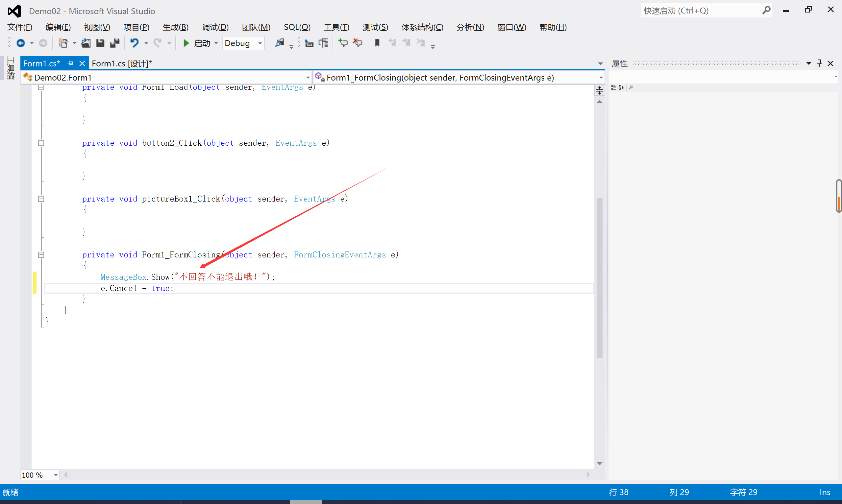Open the 窗口(W) menu
Viewport: 842px width, 504px height.
[x=511, y=27]
